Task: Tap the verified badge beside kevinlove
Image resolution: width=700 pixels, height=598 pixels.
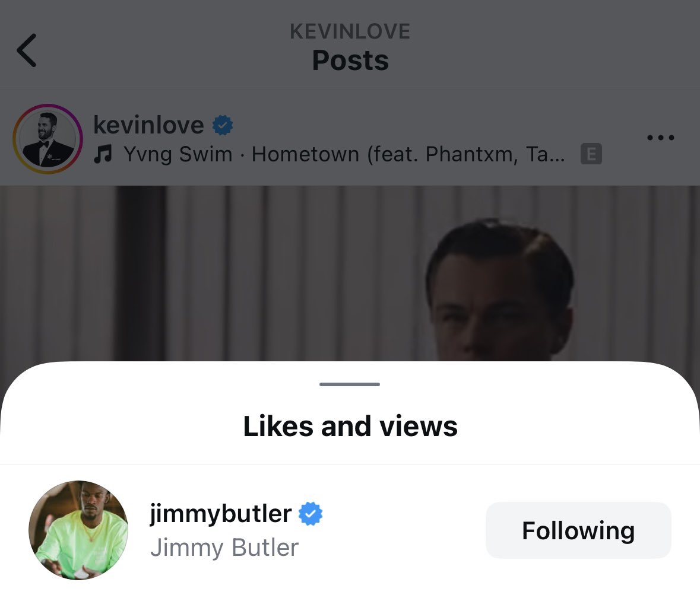Action: (x=223, y=125)
